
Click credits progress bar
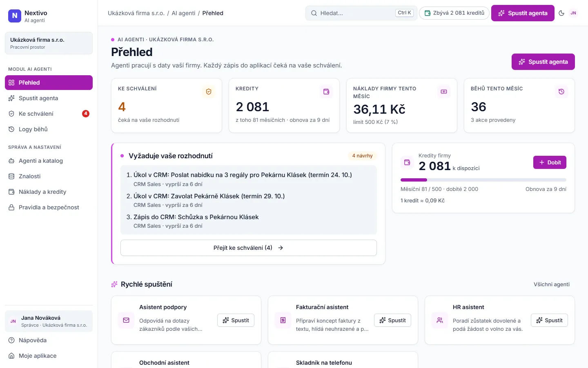pyautogui.click(x=483, y=180)
